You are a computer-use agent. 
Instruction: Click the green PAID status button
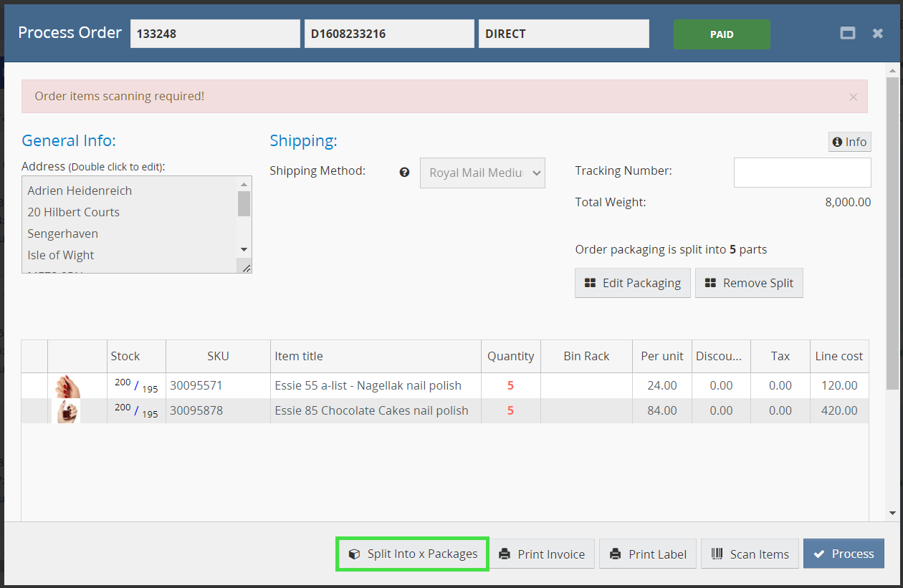click(x=722, y=34)
